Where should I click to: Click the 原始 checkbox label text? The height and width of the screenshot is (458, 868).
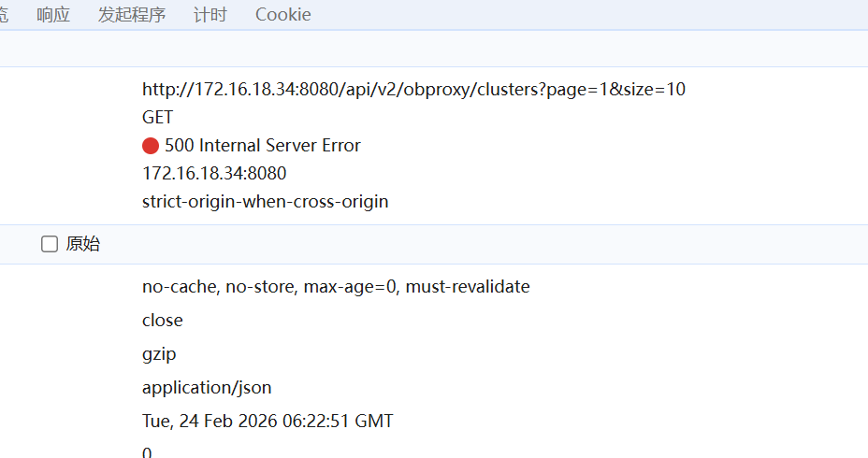pyautogui.click(x=83, y=245)
